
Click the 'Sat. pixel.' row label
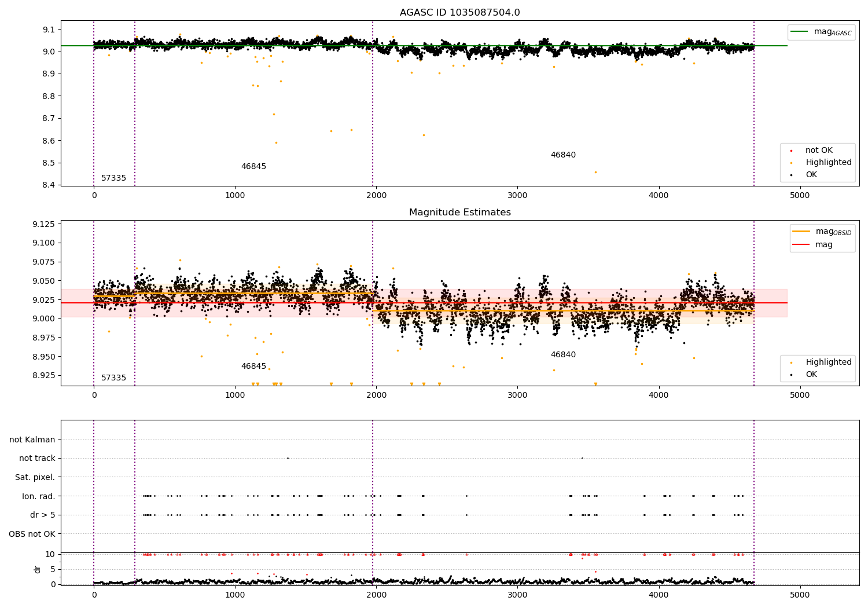coord(35,478)
